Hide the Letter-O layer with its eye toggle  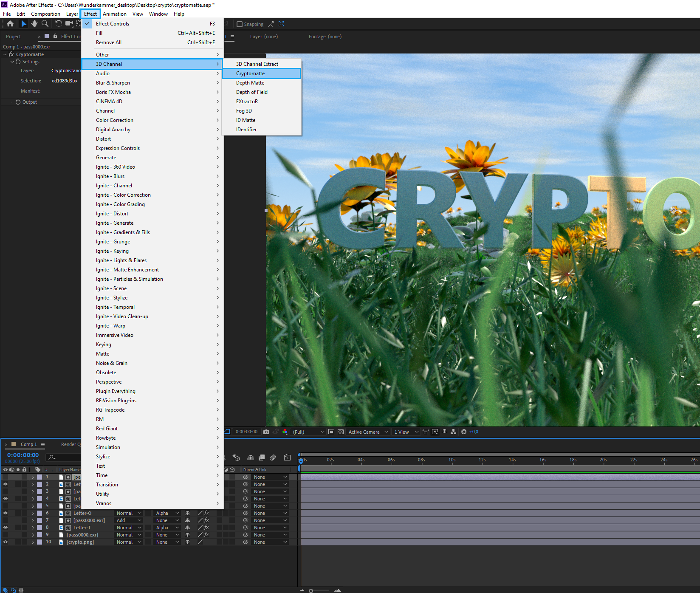click(6, 513)
